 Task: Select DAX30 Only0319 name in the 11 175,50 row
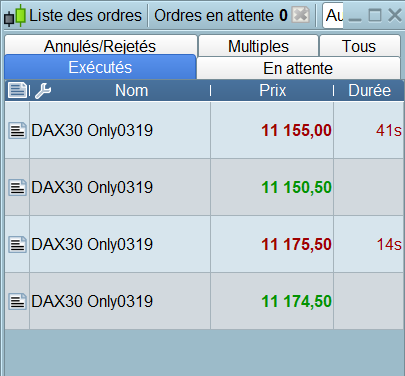tap(92, 244)
